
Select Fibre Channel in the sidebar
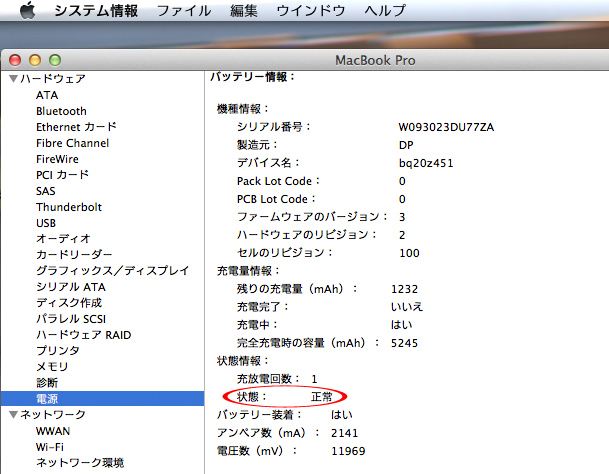(x=73, y=143)
